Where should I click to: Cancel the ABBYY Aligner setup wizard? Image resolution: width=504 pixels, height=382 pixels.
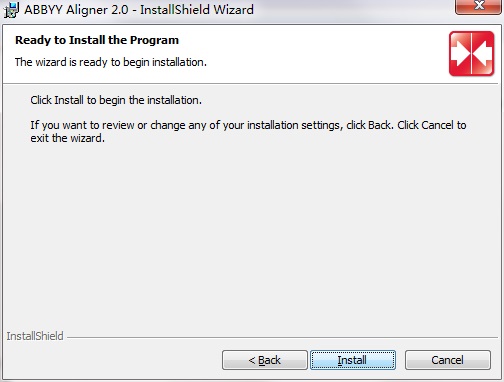[448, 360]
